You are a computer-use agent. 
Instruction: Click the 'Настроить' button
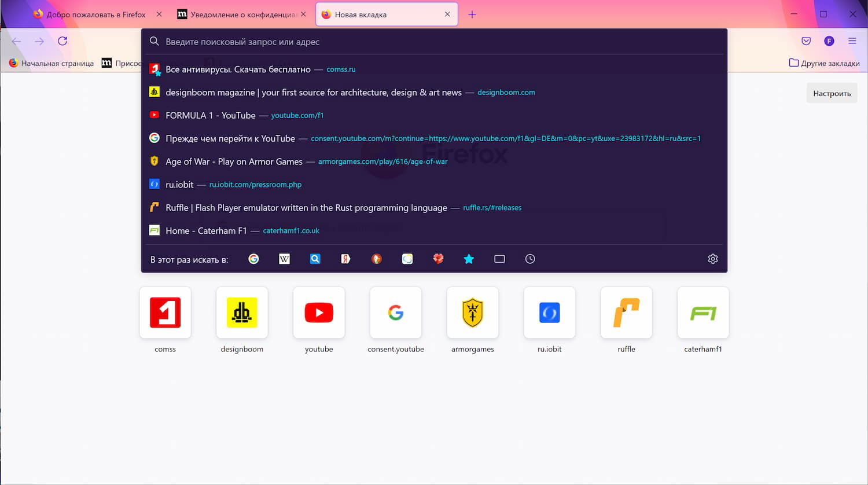click(832, 93)
